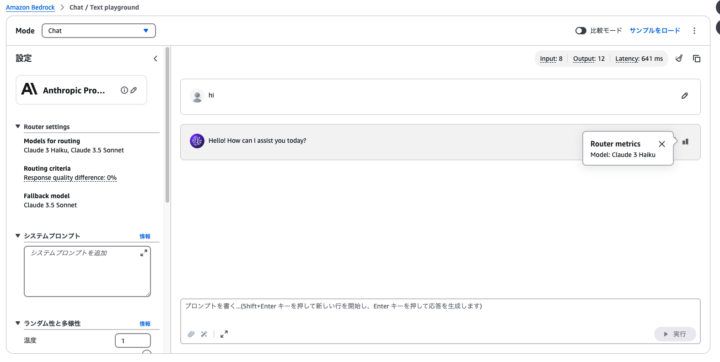Edit the selected model with the pencil icon
Image resolution: width=720 pixels, height=362 pixels.
point(134,90)
